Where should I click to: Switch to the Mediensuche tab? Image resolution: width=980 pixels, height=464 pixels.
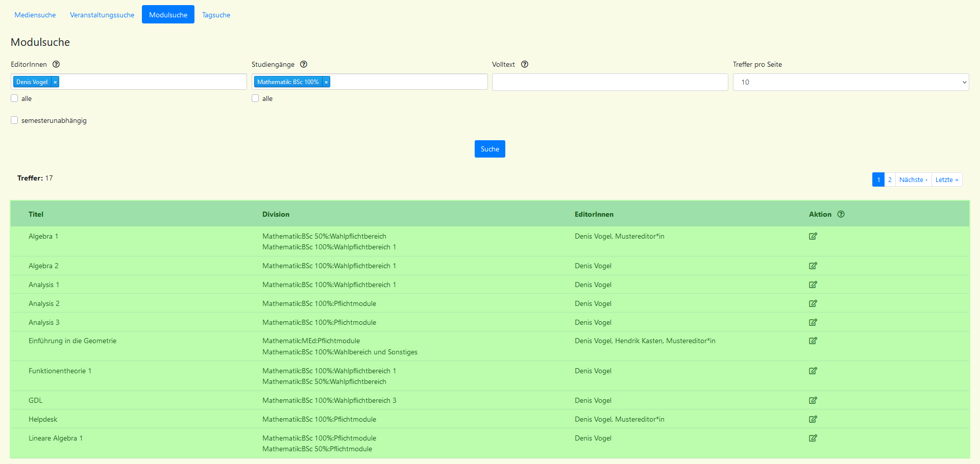coord(35,15)
